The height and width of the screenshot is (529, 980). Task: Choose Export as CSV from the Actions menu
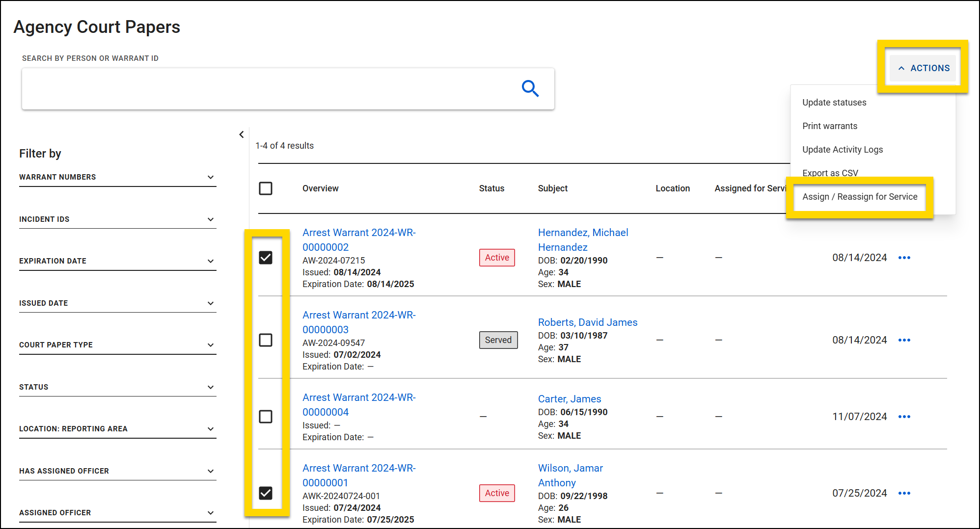[830, 173]
